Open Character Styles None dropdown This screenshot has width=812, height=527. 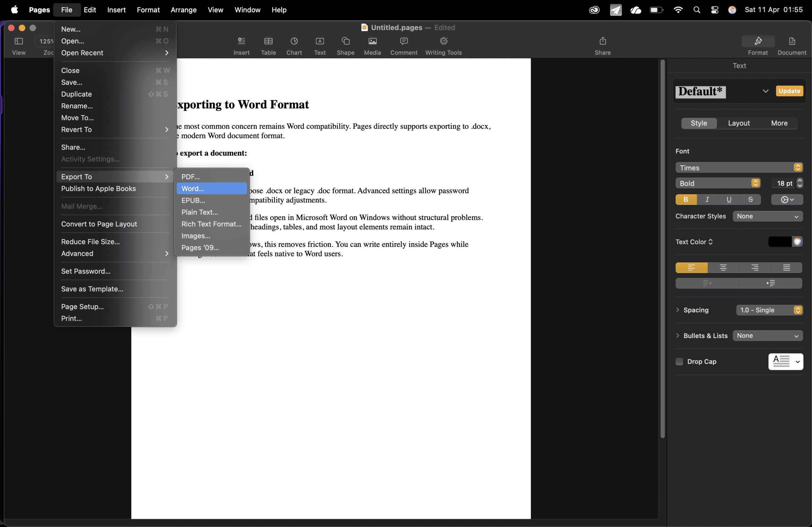768,216
